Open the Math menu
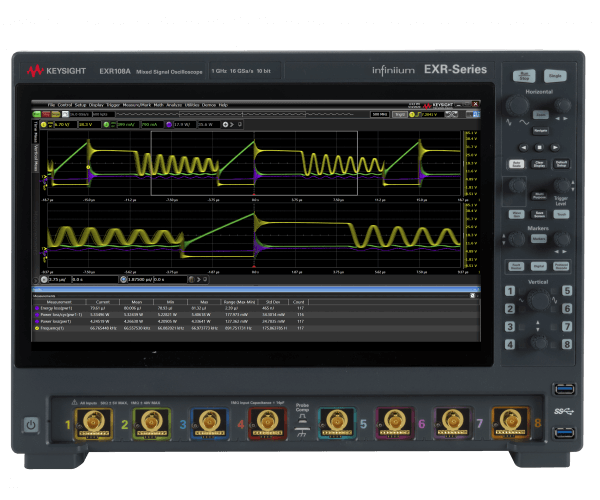This screenshot has width=600, height=500. pos(158,105)
